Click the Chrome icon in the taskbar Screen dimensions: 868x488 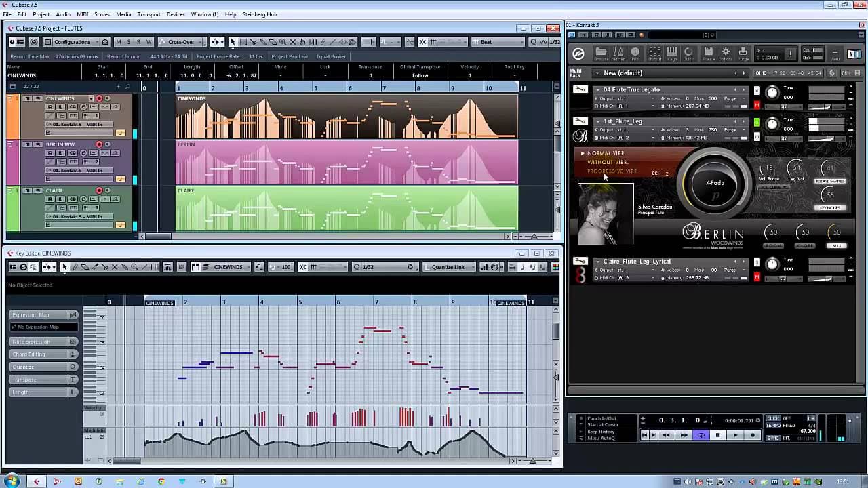point(161,481)
